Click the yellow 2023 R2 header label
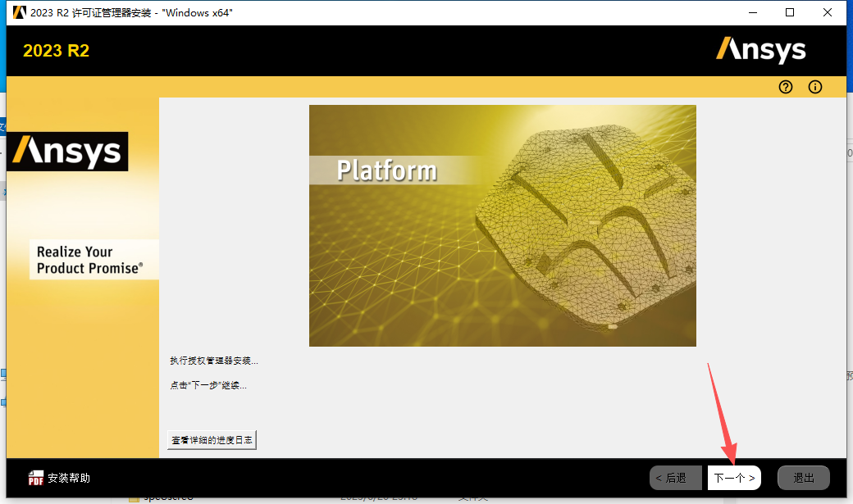 coord(56,50)
